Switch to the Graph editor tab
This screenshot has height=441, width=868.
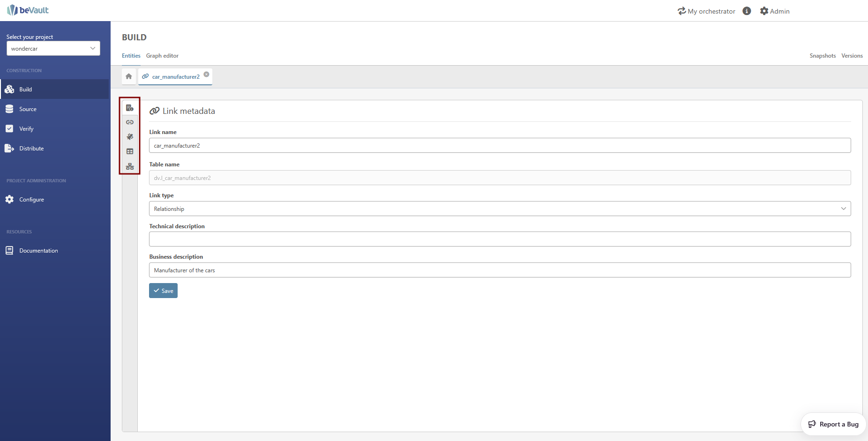point(162,56)
